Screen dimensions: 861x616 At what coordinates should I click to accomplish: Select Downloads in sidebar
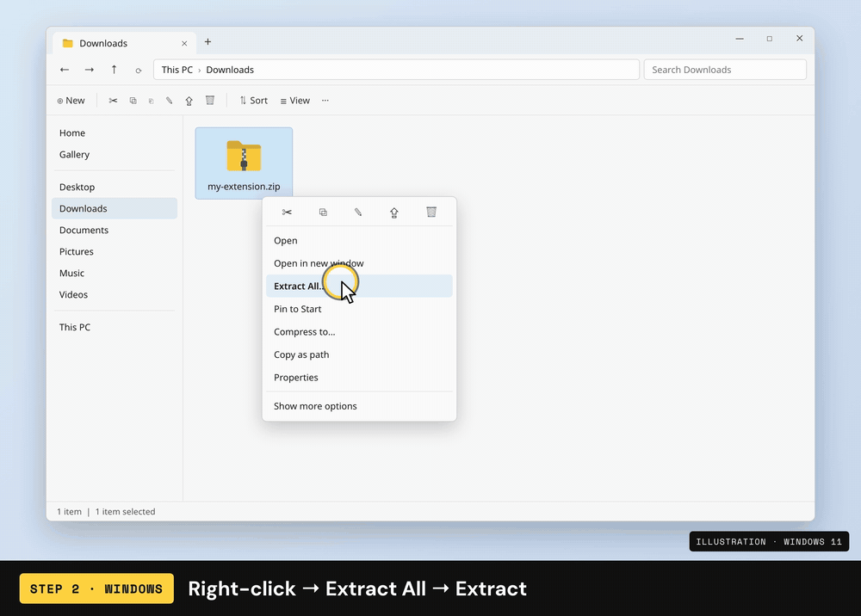coord(115,208)
